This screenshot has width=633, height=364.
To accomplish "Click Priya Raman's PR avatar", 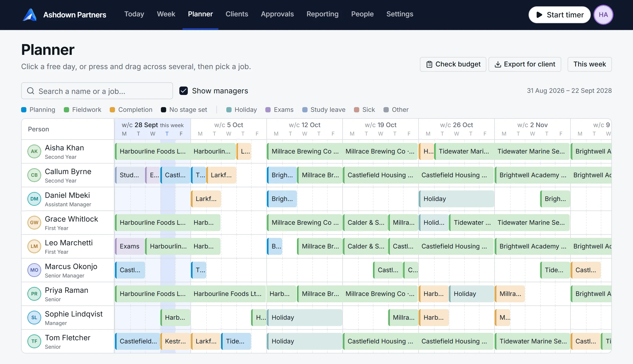I will click(34, 294).
